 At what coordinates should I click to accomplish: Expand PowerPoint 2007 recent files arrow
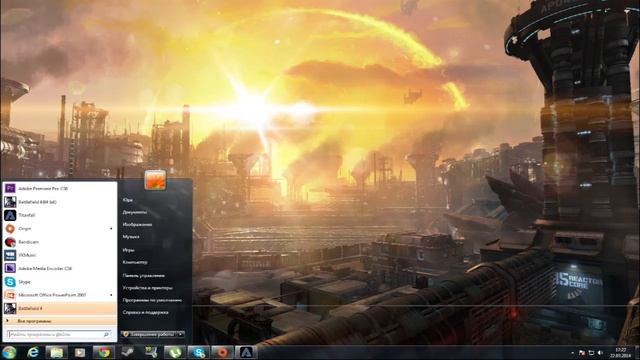click(x=111, y=295)
